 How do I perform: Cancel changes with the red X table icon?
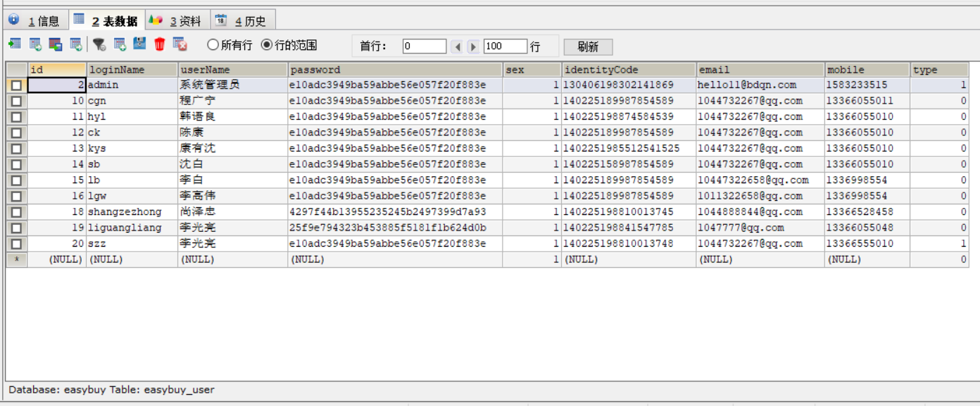point(180,44)
